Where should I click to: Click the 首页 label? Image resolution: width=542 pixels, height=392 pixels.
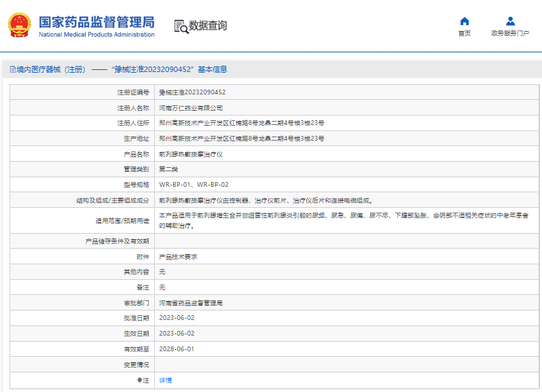465,33
